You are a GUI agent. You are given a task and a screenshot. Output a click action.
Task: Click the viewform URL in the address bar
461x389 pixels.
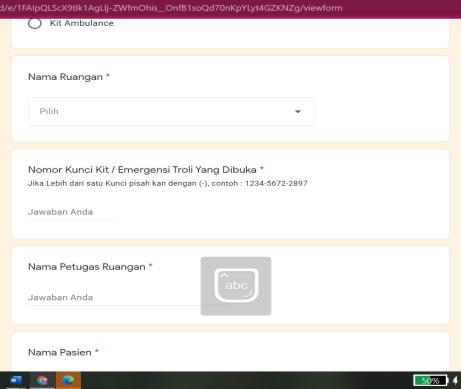pyautogui.click(x=171, y=8)
